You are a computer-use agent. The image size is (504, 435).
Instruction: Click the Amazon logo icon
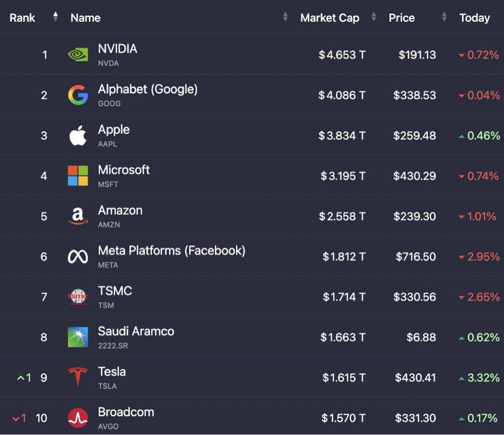tap(78, 216)
